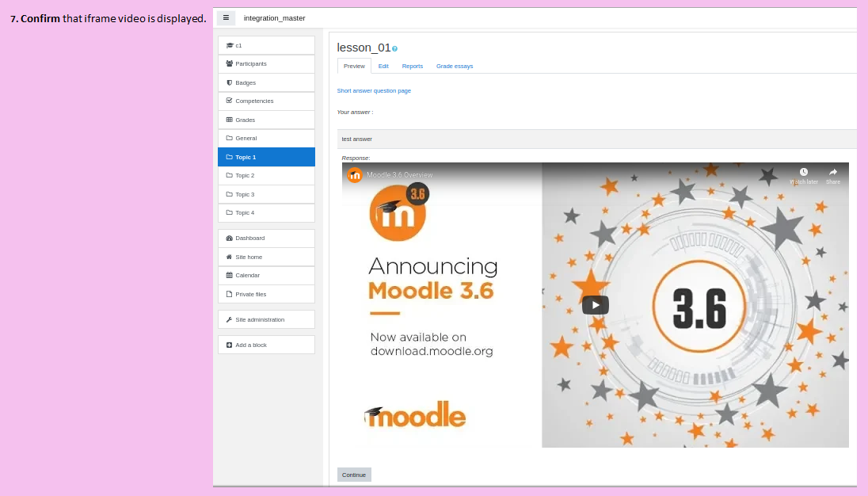Select the General section
Image resolution: width=868 pixels, height=496 pixels.
click(266, 138)
